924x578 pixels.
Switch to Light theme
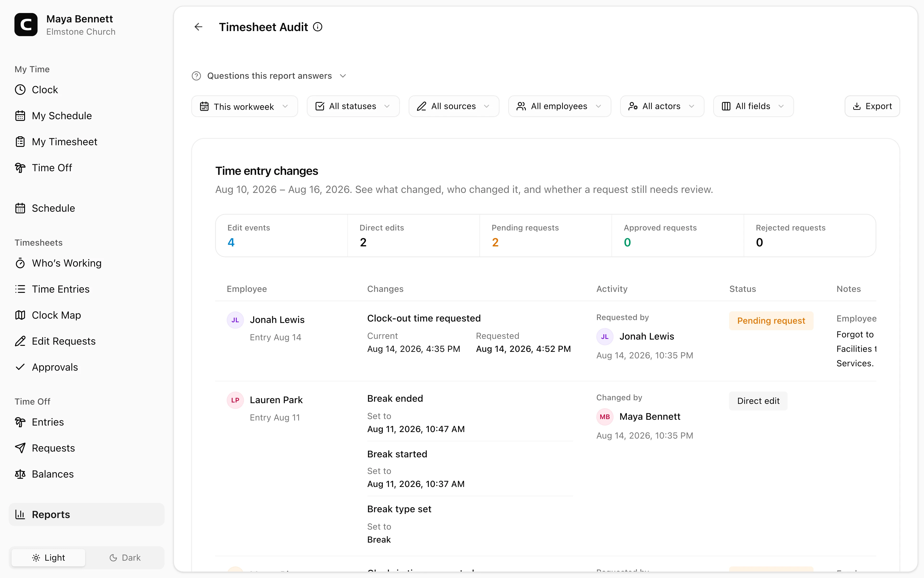[49, 558]
